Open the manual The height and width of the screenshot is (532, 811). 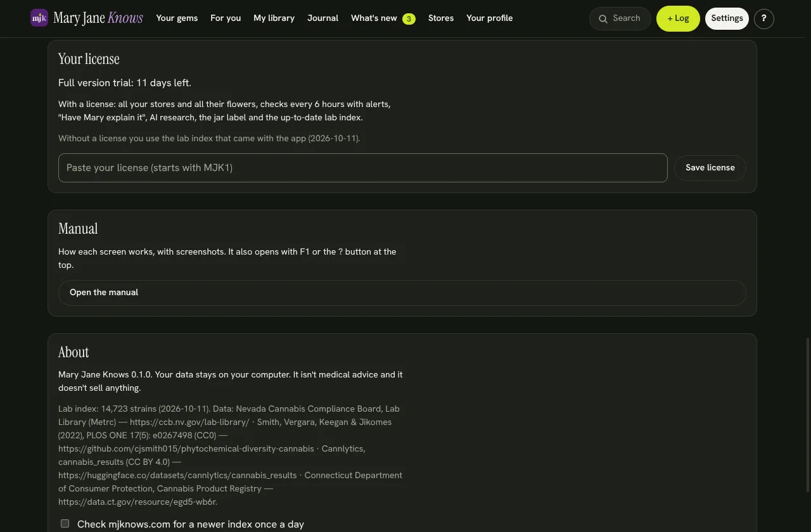(x=402, y=293)
